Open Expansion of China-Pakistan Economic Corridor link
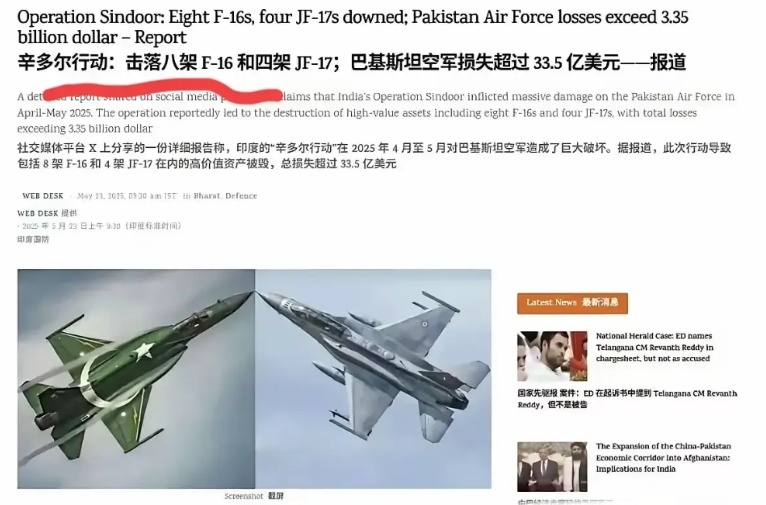 (663, 458)
